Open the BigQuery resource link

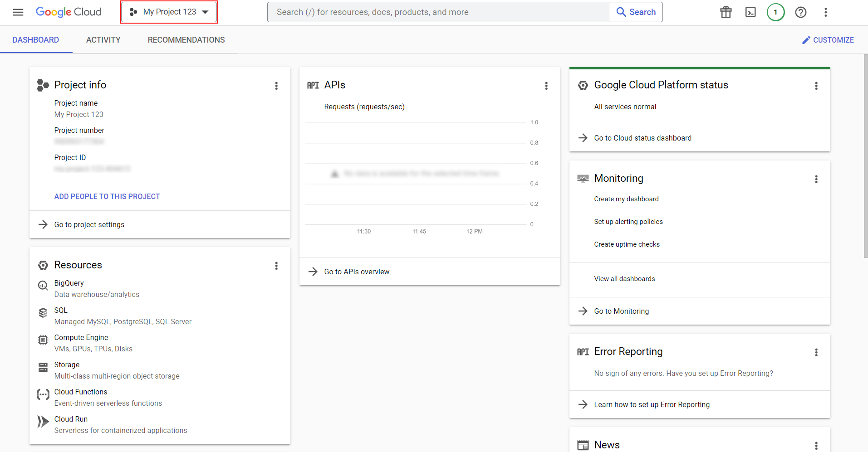pyautogui.click(x=69, y=283)
